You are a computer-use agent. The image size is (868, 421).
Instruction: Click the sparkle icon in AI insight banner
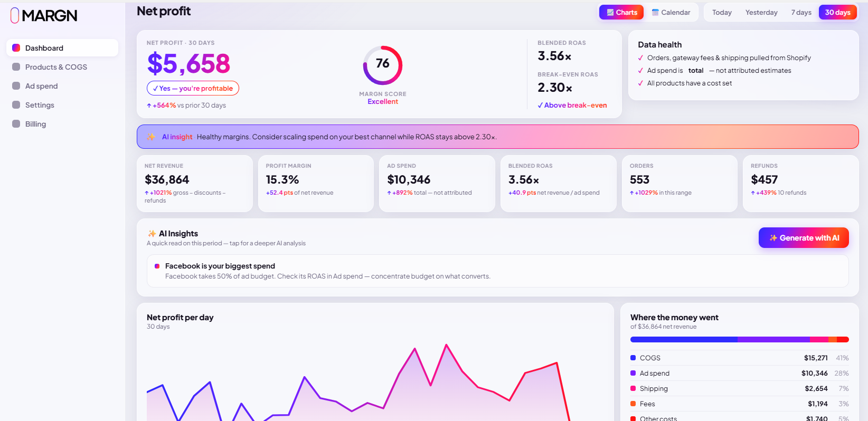coord(151,137)
